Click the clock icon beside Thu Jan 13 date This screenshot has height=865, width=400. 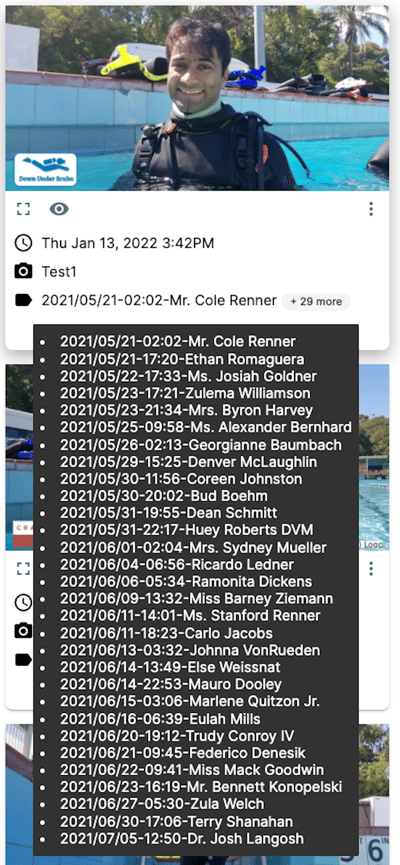pos(23,243)
